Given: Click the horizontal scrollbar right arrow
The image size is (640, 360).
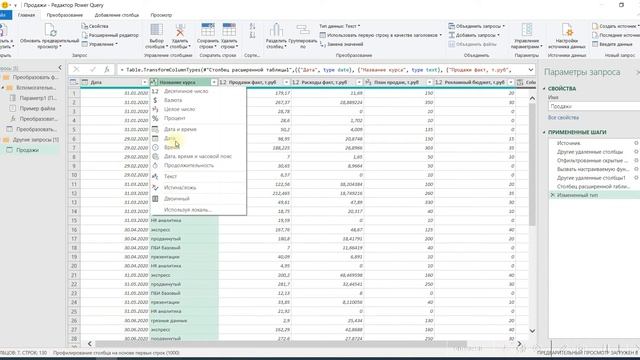Looking at the screenshot, I should (x=519, y=344).
